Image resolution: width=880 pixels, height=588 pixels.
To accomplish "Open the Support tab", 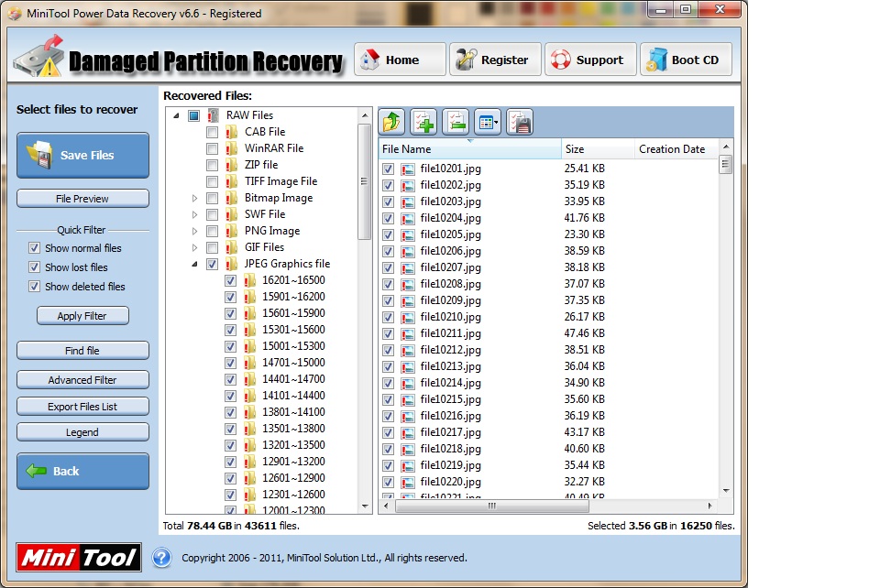I will click(590, 60).
